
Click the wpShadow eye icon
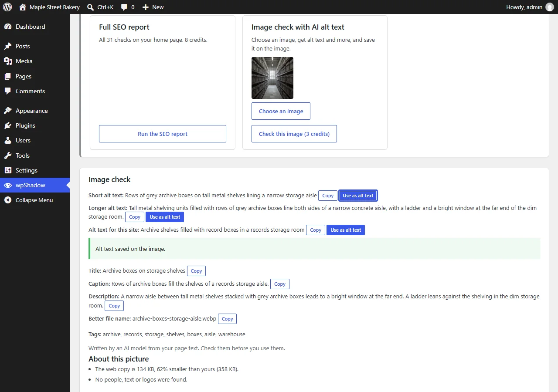8,185
